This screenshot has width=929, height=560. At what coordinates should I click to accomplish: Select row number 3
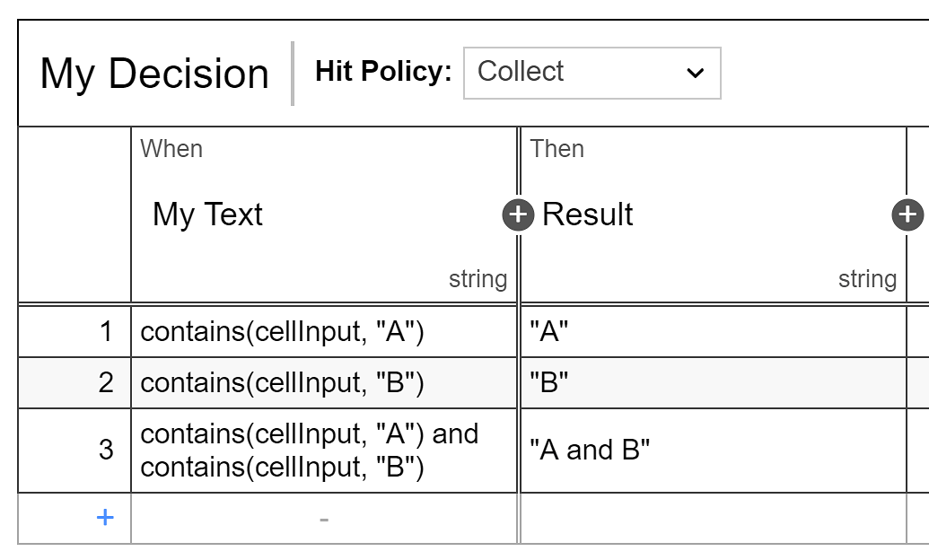[x=104, y=450]
